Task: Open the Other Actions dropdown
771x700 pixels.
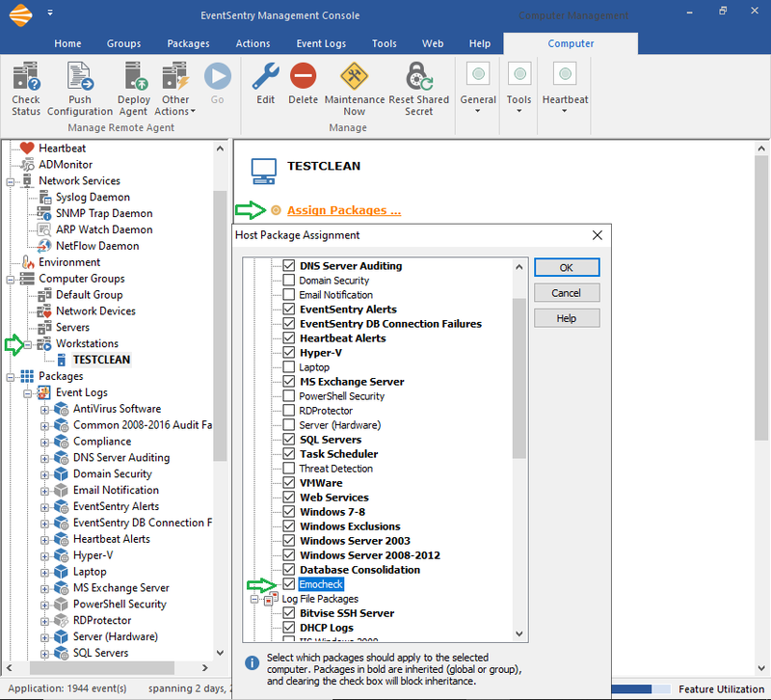Action: coord(175,89)
